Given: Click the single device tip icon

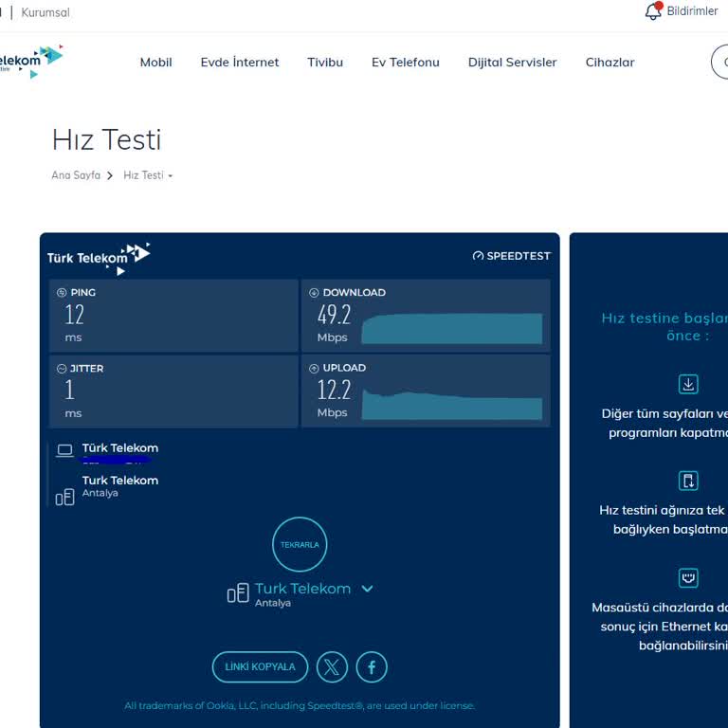Looking at the screenshot, I should coord(688,480).
